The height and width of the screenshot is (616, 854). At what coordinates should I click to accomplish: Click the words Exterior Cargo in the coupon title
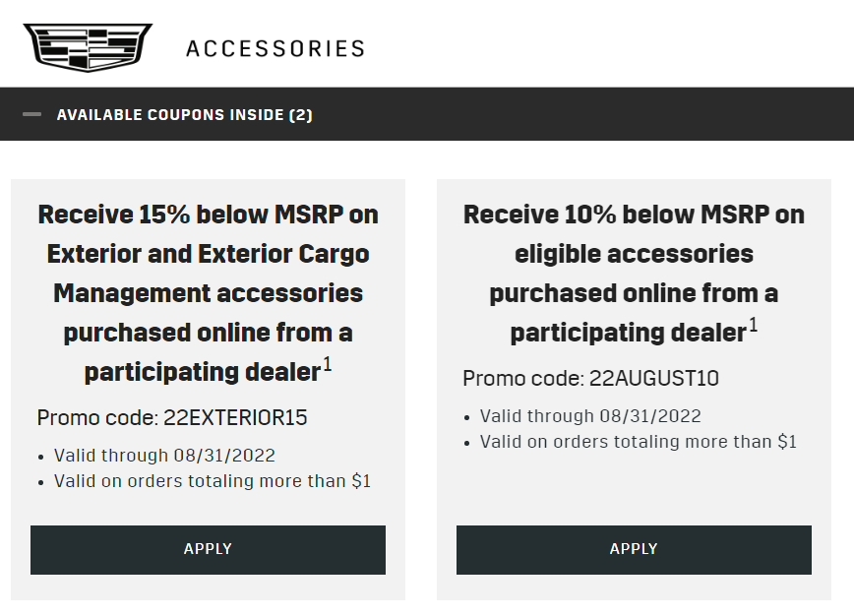(283, 254)
